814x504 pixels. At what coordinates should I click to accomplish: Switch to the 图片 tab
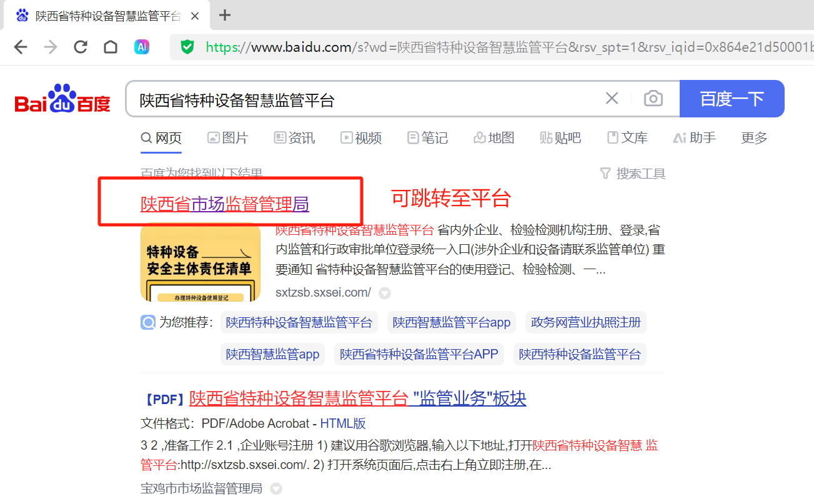[x=227, y=138]
